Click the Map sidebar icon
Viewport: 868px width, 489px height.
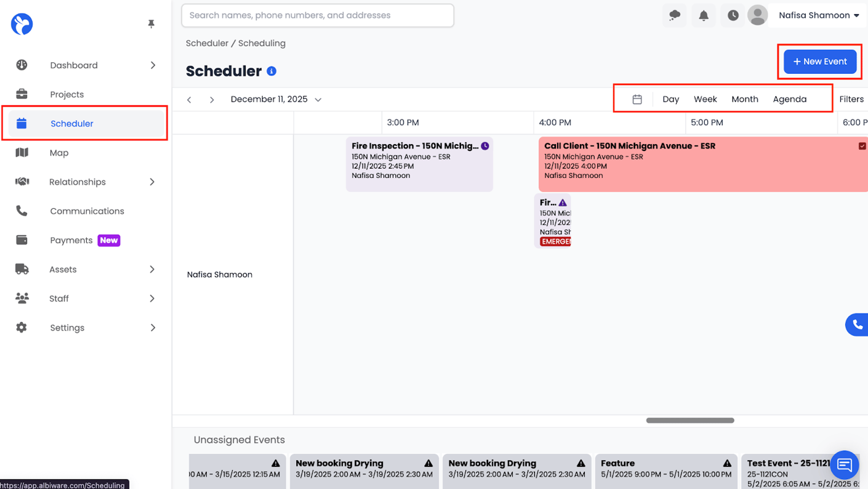(22, 153)
